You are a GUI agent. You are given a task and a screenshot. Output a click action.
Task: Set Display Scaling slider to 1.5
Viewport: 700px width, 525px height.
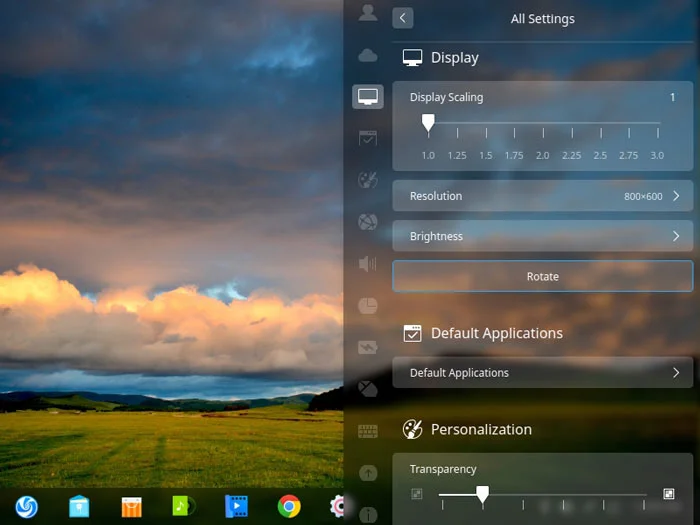[x=485, y=125]
